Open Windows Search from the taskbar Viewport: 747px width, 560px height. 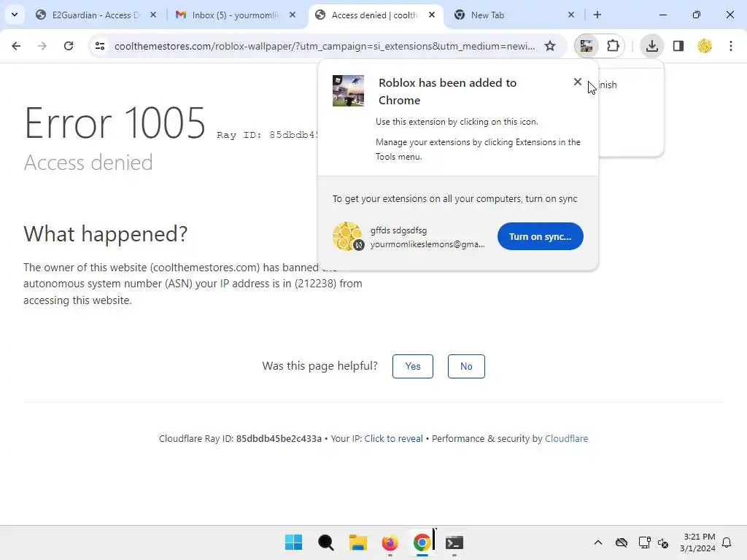326,542
